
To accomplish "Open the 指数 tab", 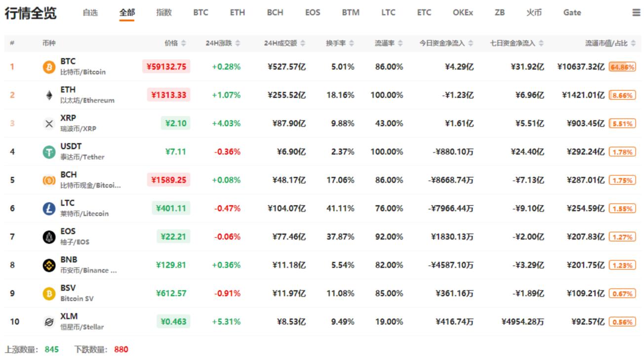I will pyautogui.click(x=163, y=12).
